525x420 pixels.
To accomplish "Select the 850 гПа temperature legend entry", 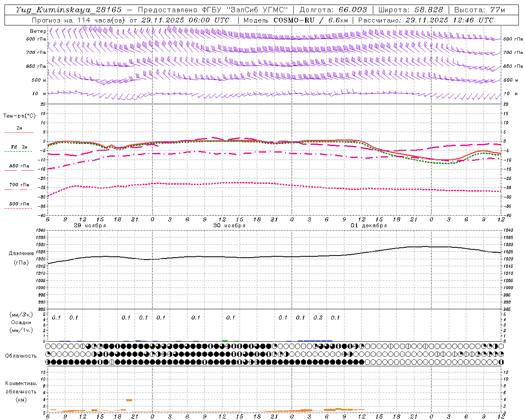I will pos(19,166).
